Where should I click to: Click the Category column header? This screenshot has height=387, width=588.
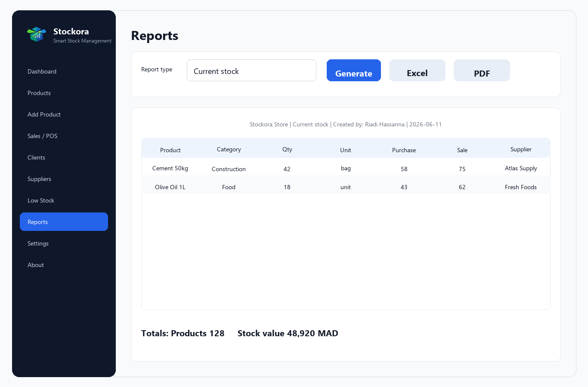point(229,149)
